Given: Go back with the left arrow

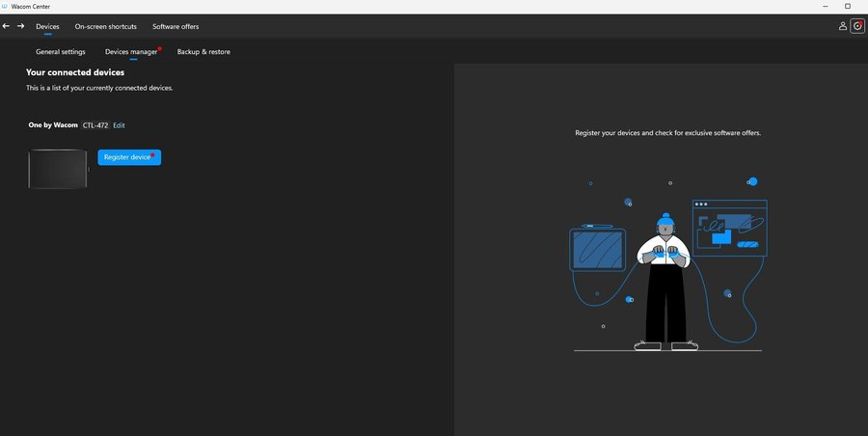Looking at the screenshot, I should (x=7, y=26).
